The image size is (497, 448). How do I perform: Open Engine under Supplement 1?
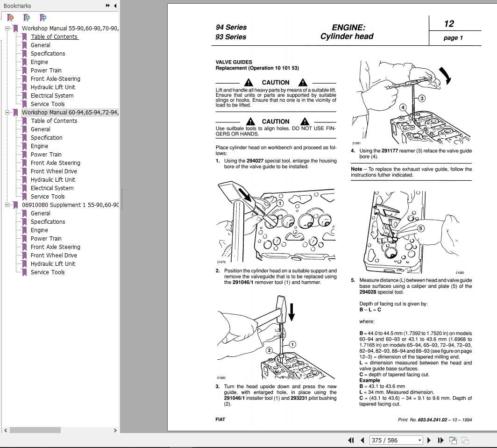[x=39, y=230]
